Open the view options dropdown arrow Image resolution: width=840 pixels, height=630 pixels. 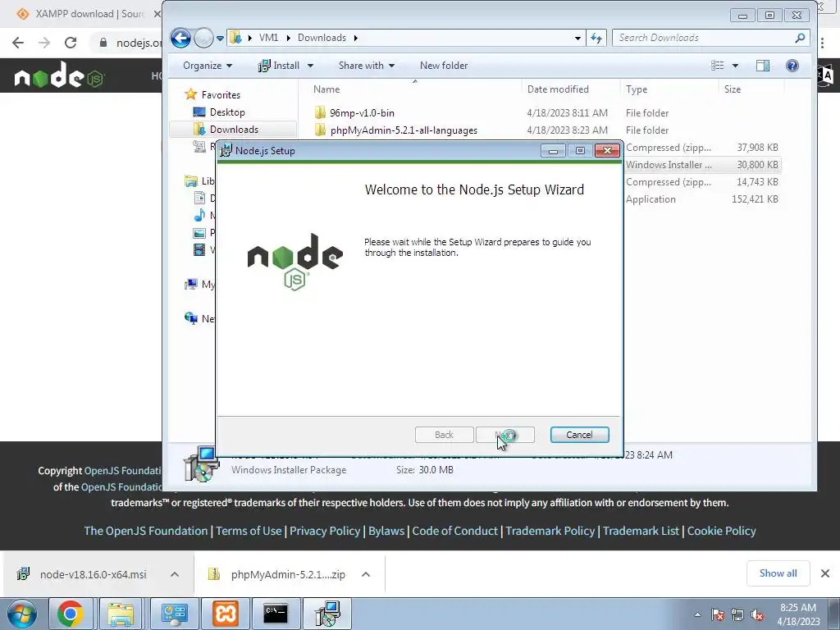point(735,66)
